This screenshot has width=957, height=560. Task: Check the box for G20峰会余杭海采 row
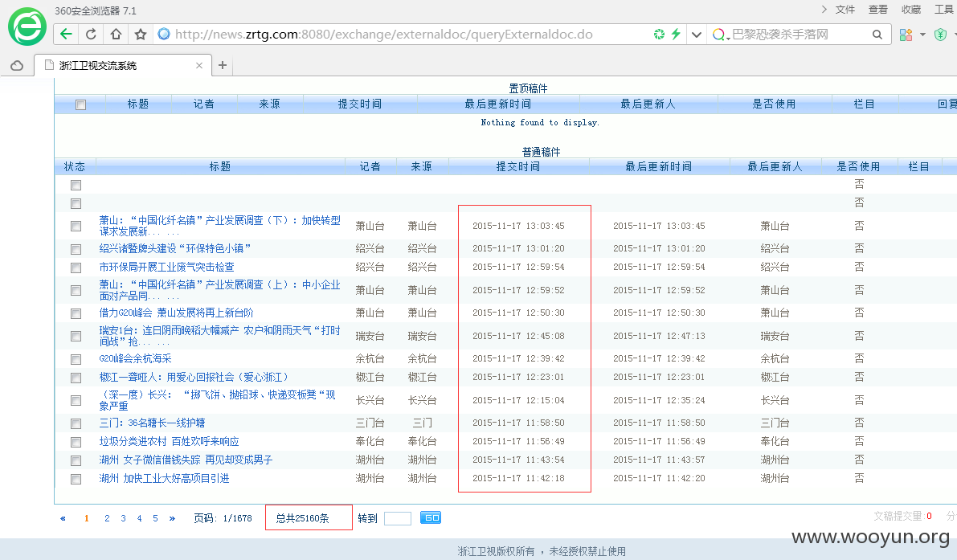[76, 358]
